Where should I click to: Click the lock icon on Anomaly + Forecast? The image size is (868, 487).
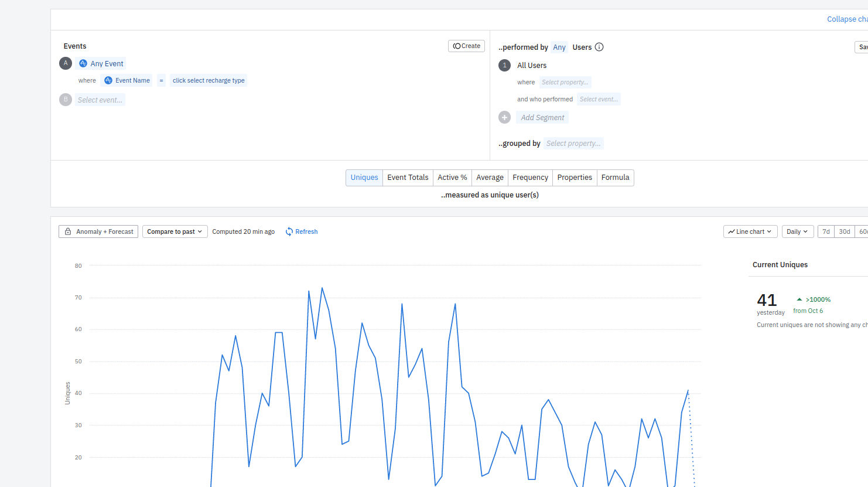point(68,231)
